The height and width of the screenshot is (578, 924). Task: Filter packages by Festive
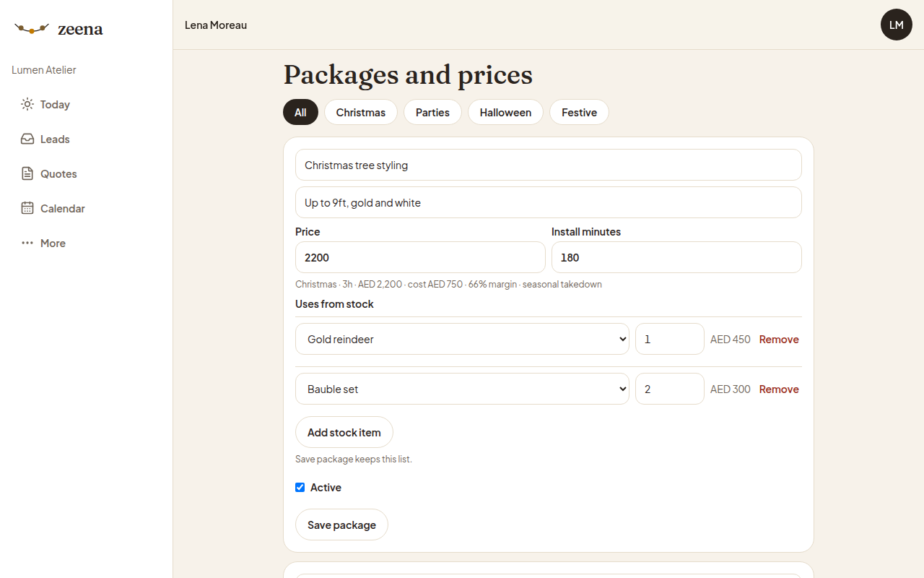point(579,112)
